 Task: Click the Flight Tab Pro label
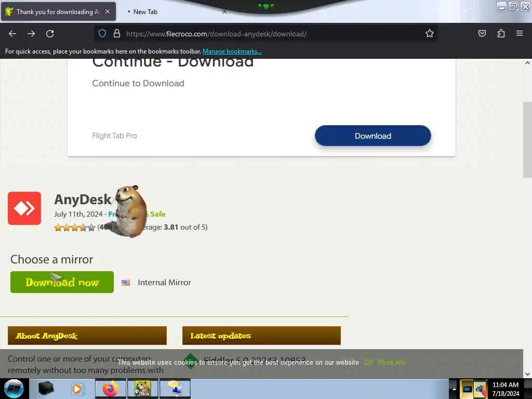point(115,136)
